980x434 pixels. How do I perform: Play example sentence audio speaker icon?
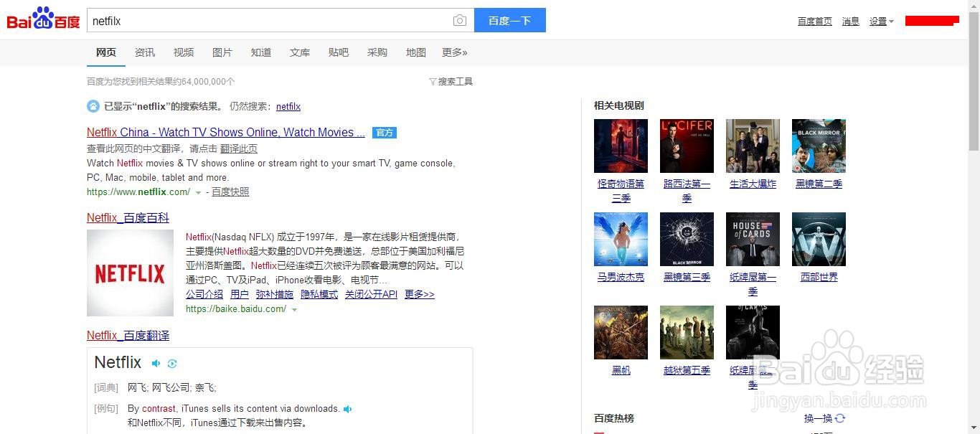point(348,409)
